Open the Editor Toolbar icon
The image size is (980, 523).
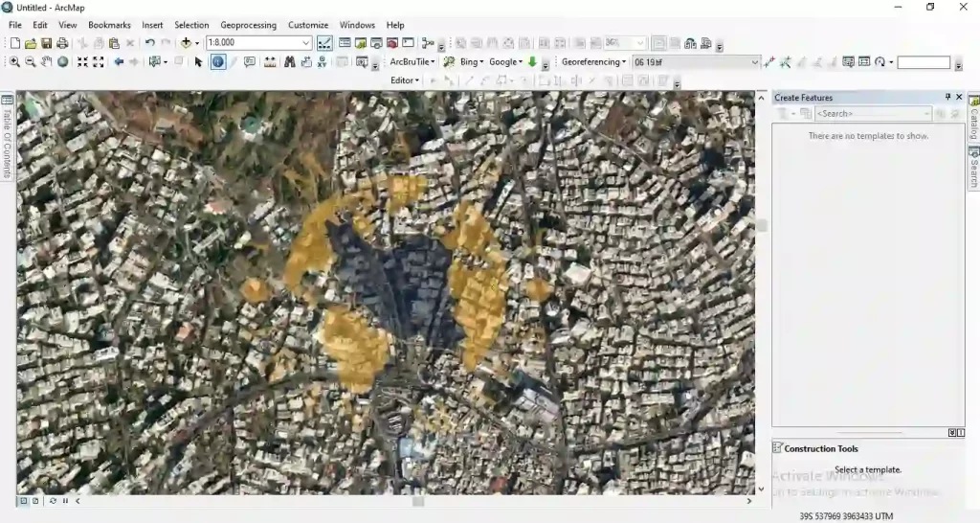tap(324, 43)
